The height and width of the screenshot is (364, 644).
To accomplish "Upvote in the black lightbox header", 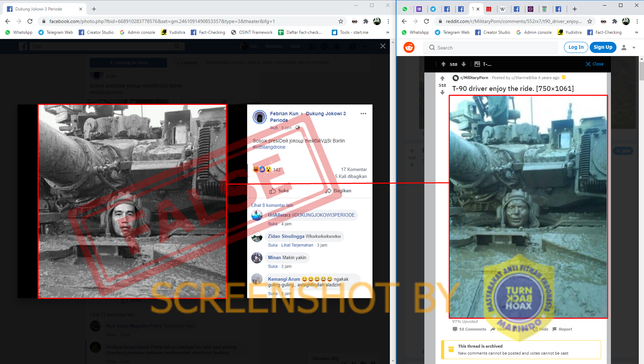I will click(x=443, y=64).
